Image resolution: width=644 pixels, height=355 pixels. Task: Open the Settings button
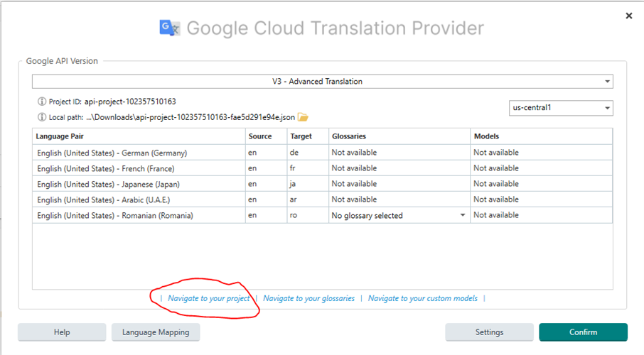pos(489,332)
